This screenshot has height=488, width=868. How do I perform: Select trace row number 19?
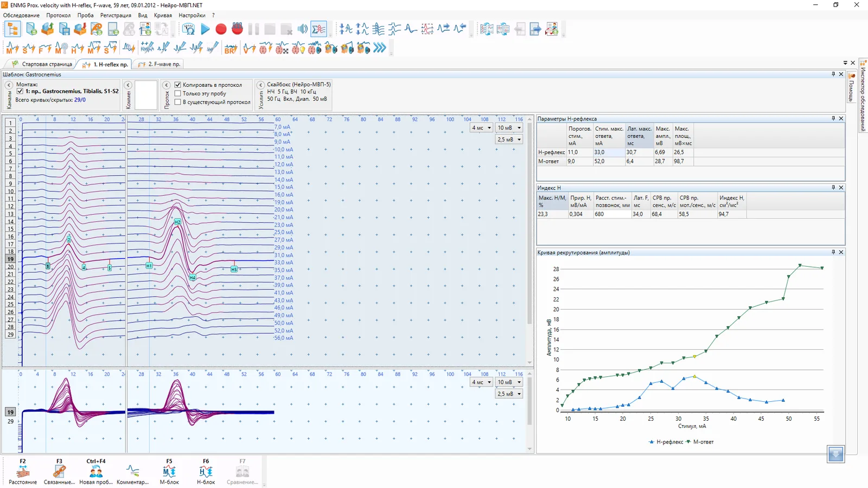[10, 259]
